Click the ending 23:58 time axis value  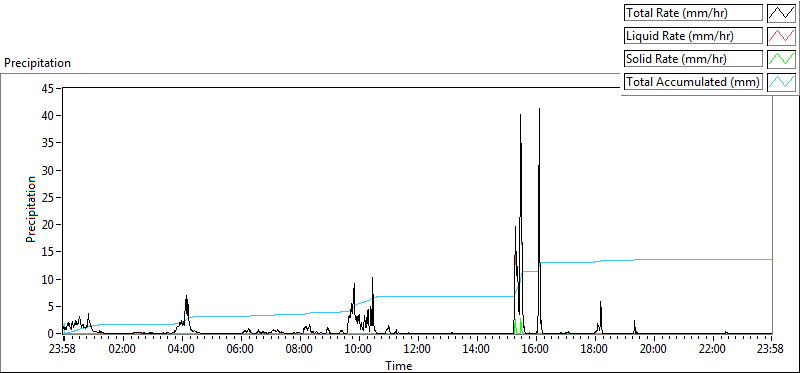[x=771, y=350]
